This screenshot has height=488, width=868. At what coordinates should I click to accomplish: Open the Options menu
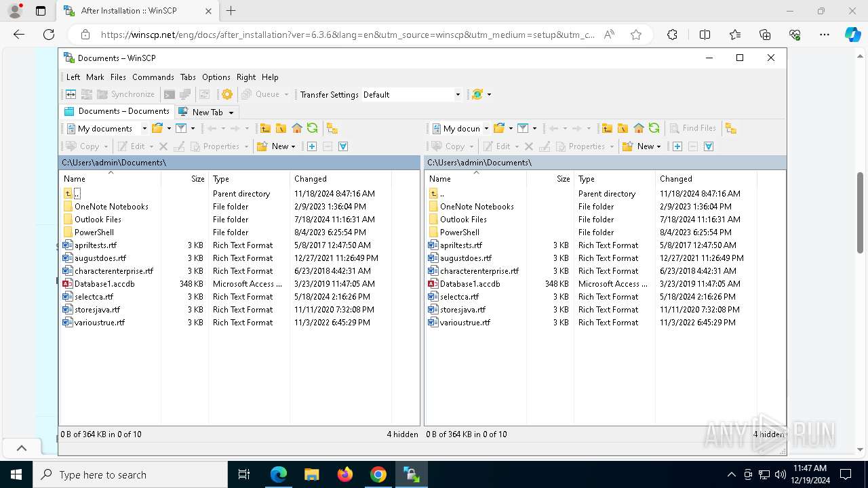point(216,77)
